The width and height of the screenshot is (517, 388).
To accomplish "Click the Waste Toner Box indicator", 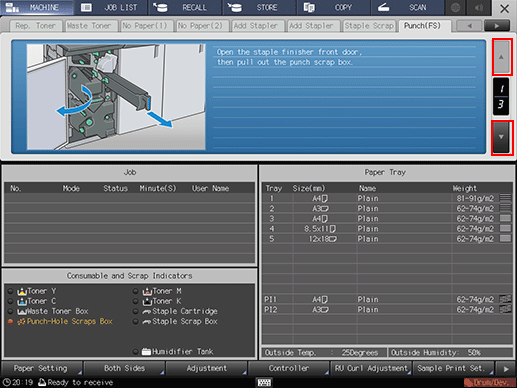I will coord(53,311).
